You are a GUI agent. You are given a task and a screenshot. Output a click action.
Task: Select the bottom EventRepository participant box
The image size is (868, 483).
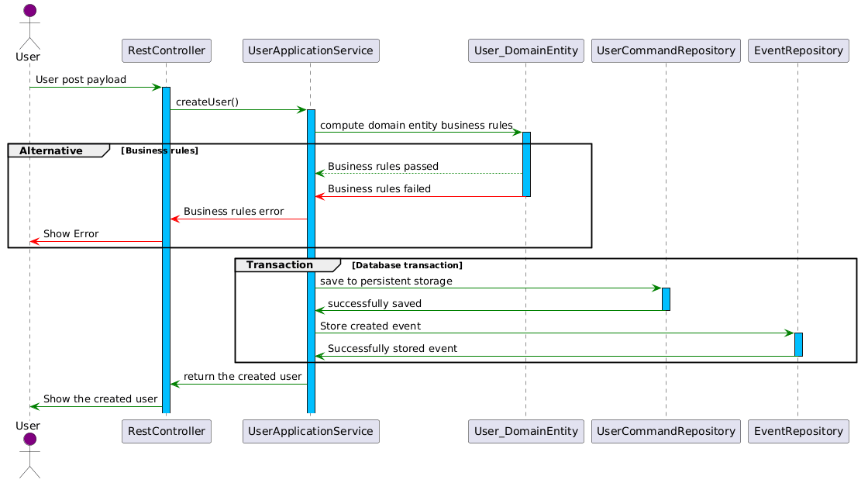click(798, 431)
